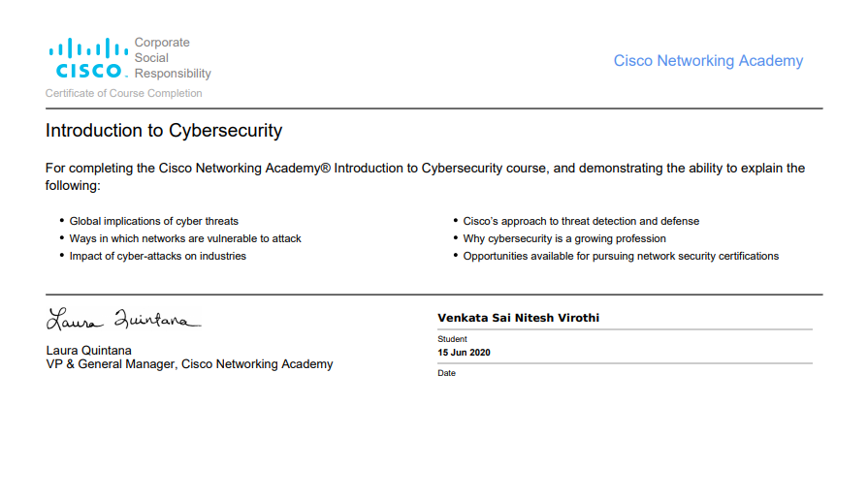Click the student name Venkata Sai Nitesh Virothi

coord(518,318)
